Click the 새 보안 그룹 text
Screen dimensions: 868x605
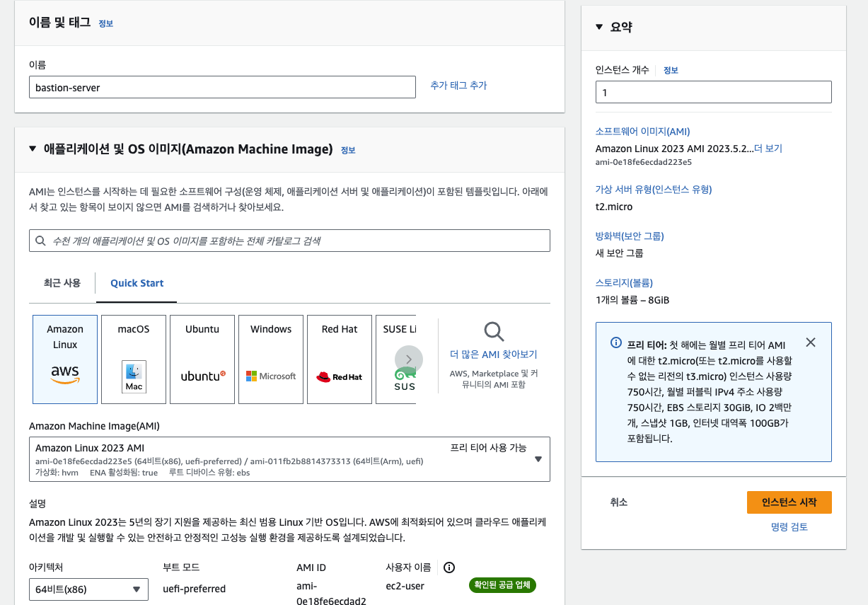coord(620,253)
